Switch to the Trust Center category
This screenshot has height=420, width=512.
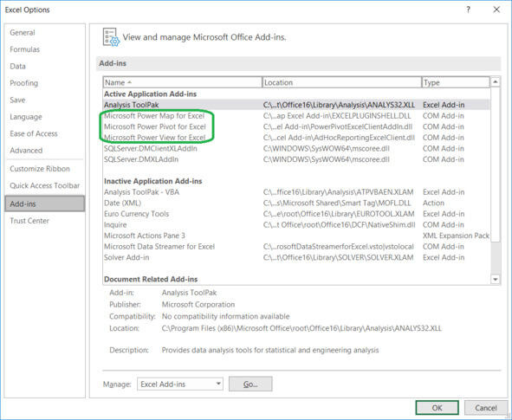click(29, 221)
